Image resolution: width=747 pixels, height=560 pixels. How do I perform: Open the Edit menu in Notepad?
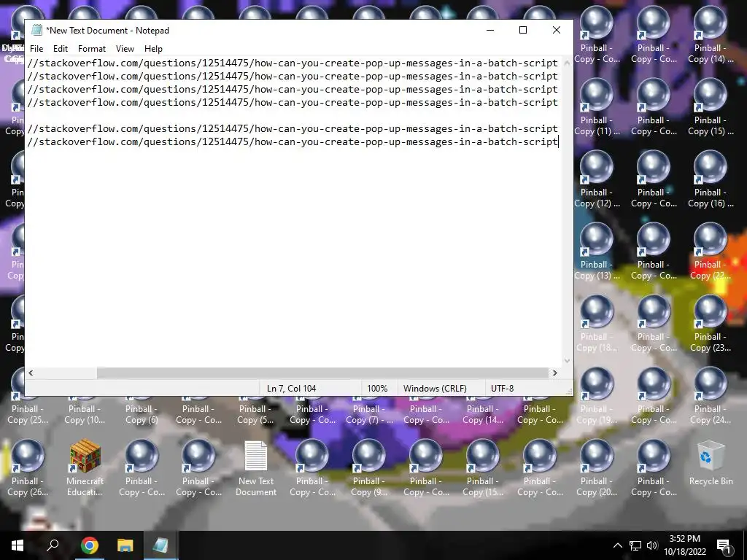pyautogui.click(x=60, y=49)
